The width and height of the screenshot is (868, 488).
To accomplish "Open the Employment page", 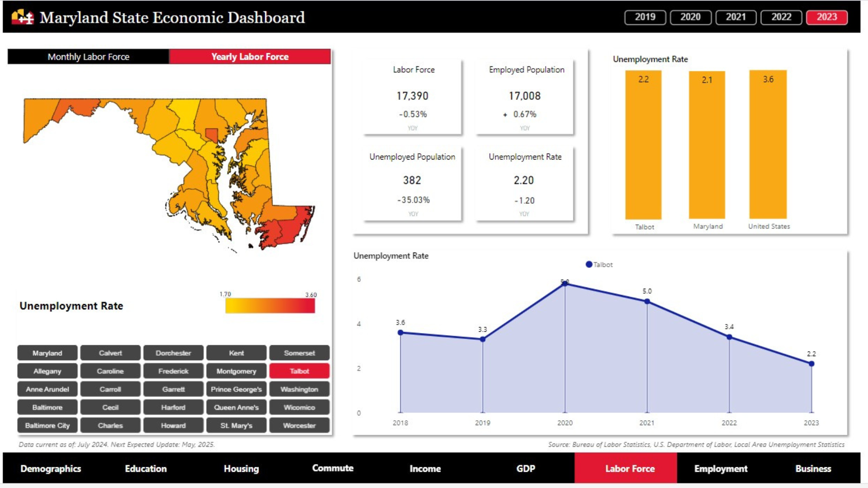I will pos(721,469).
